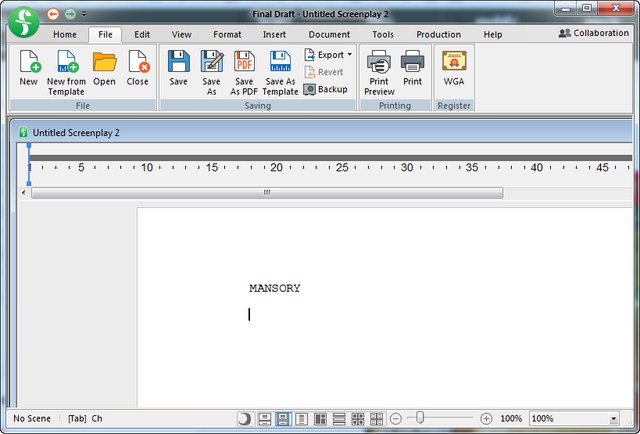Image resolution: width=640 pixels, height=434 pixels.
Task: Open the quick access toolbar customize arrow
Action: (84, 14)
